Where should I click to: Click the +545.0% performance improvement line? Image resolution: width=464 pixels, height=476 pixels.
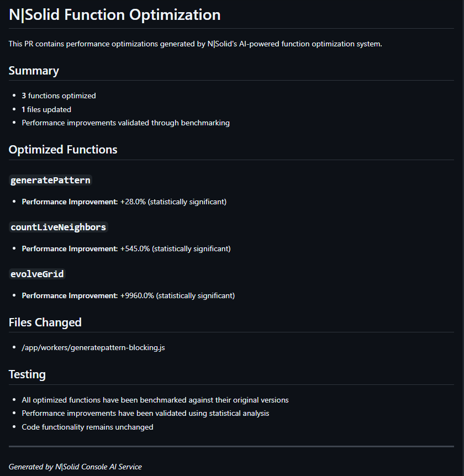(126, 248)
